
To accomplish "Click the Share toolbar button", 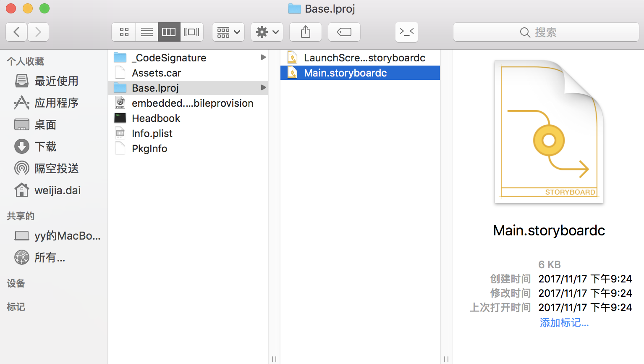I will coord(306,32).
